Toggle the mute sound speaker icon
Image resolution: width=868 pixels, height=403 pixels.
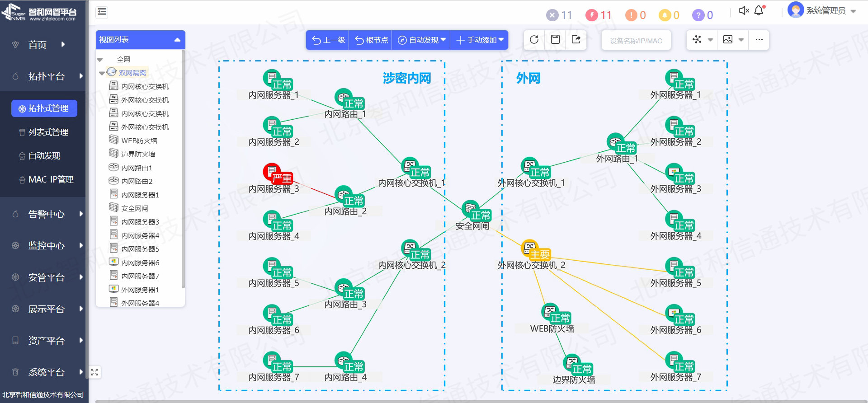[744, 10]
